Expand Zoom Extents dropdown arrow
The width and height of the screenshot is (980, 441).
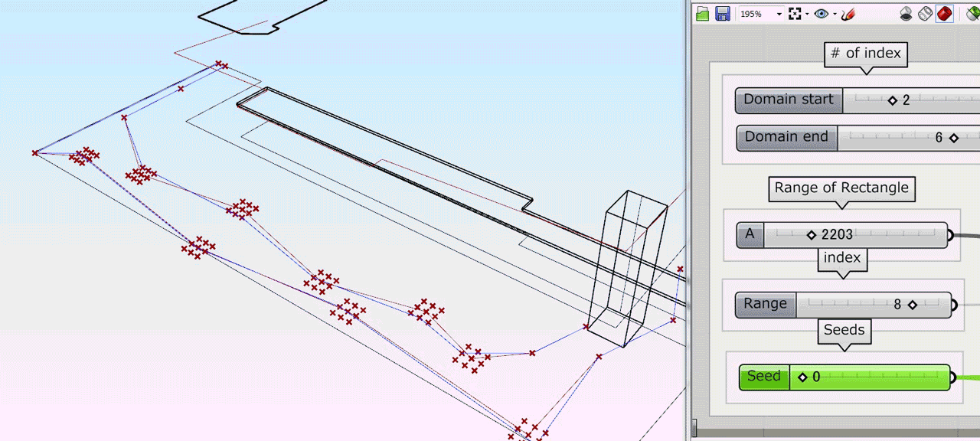tap(807, 14)
